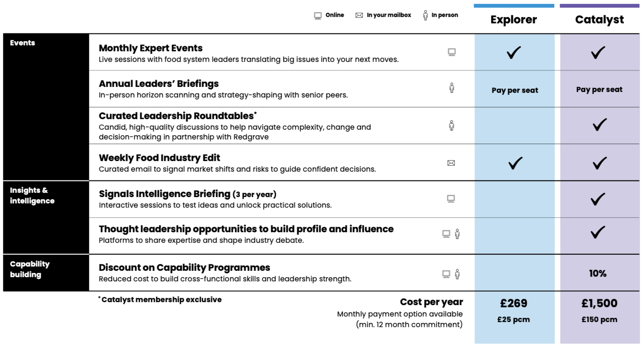644x347 pixels.
Task: Click the Catalyst 10% discount value
Action: [598, 274]
